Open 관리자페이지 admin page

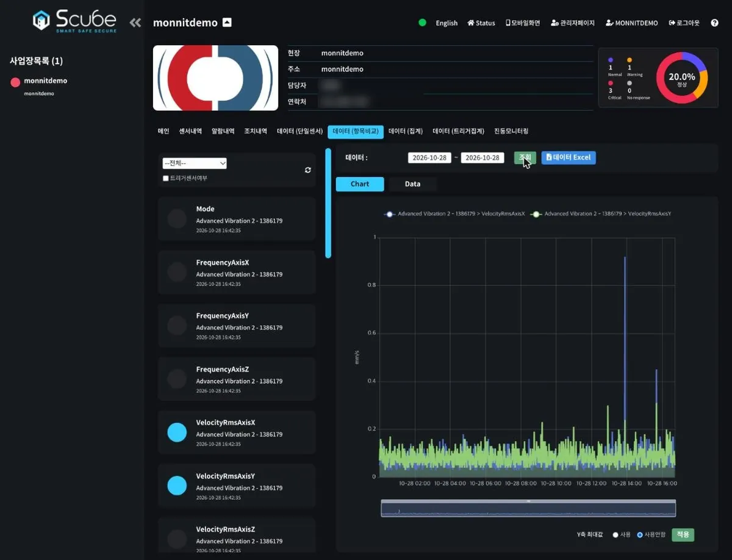tap(572, 23)
